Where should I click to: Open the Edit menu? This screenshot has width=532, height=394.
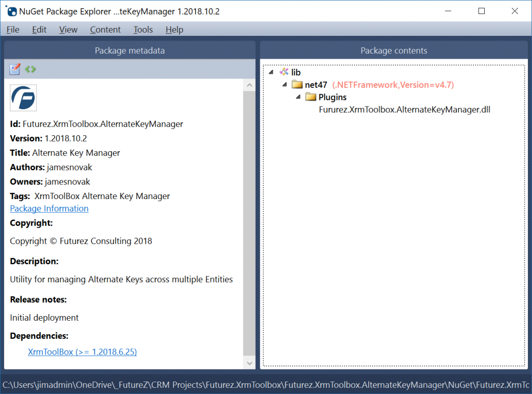point(39,30)
